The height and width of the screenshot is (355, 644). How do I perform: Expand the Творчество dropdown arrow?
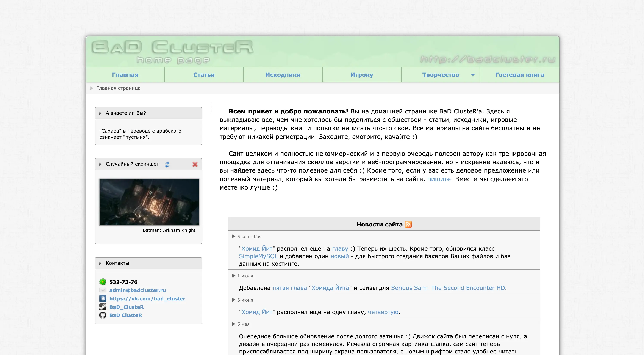[x=473, y=75]
